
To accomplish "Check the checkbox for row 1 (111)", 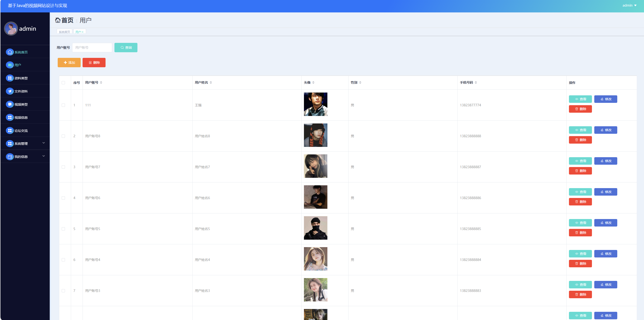I will pyautogui.click(x=63, y=105).
